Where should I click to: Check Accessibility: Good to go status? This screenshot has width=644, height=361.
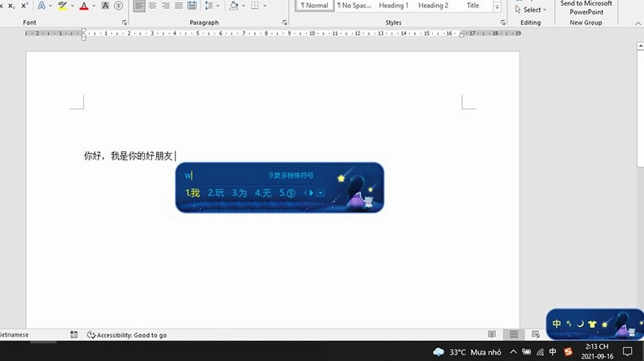tap(127, 335)
